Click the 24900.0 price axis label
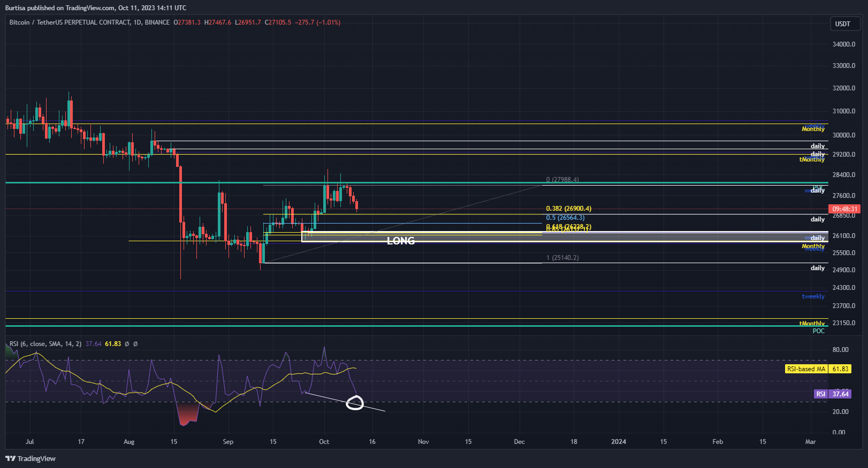 (x=844, y=270)
